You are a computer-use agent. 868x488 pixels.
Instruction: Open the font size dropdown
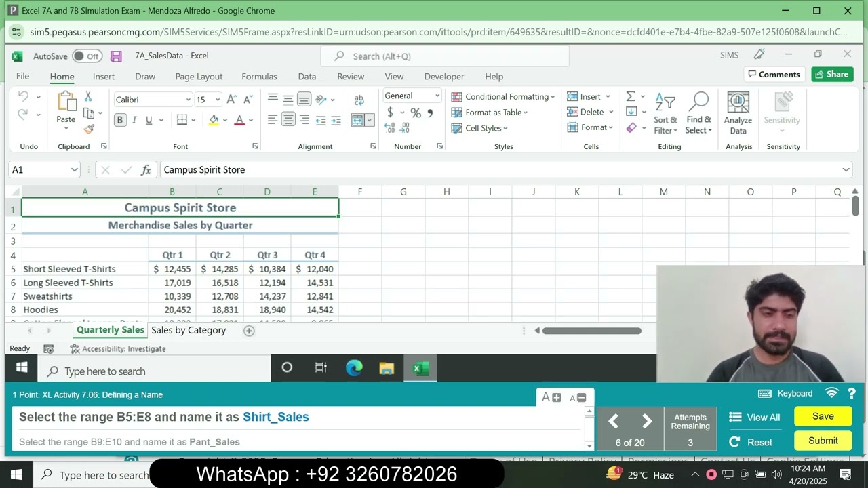point(217,100)
